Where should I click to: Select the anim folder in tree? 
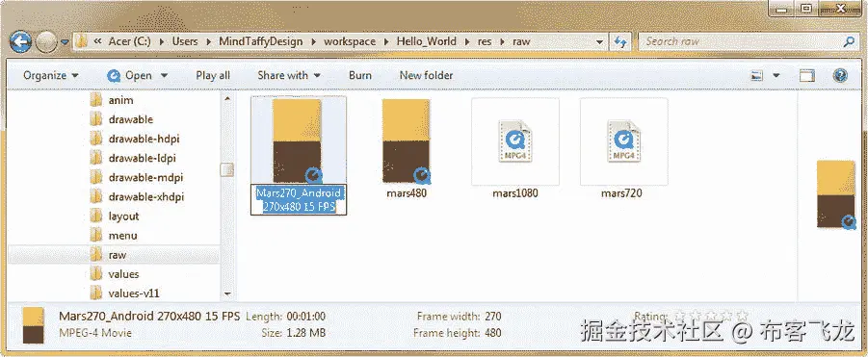(x=120, y=101)
